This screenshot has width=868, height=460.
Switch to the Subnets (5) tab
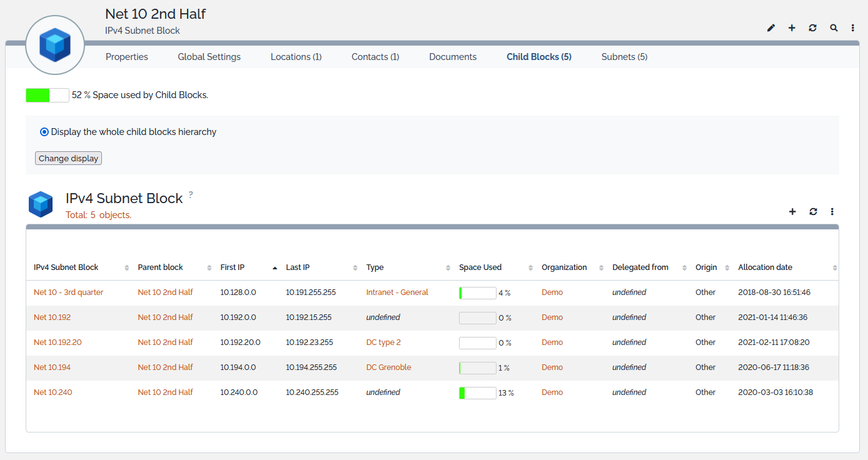[624, 57]
